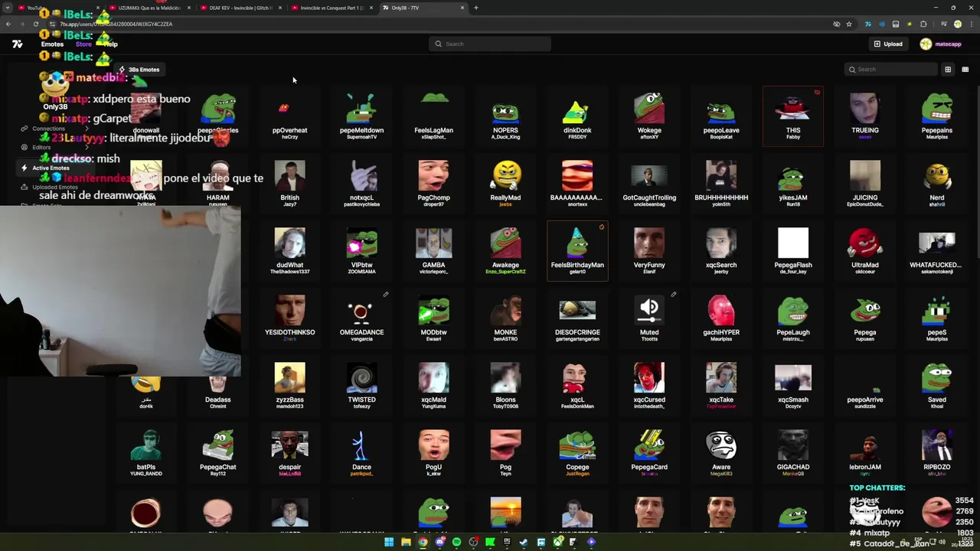Reload the page using the refresh icon
980x551 pixels.
[x=35, y=24]
